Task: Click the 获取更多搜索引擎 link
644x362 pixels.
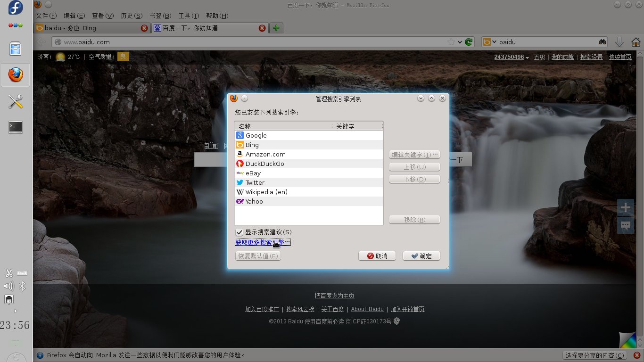Action: [x=263, y=242]
